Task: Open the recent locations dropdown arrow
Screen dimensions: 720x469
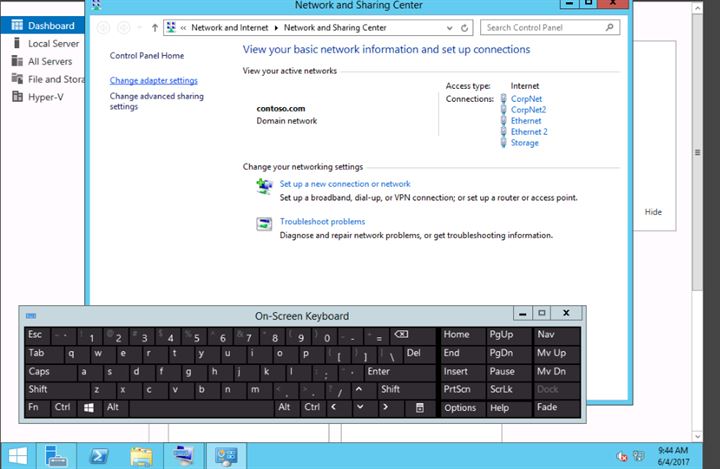Action: coord(139,28)
